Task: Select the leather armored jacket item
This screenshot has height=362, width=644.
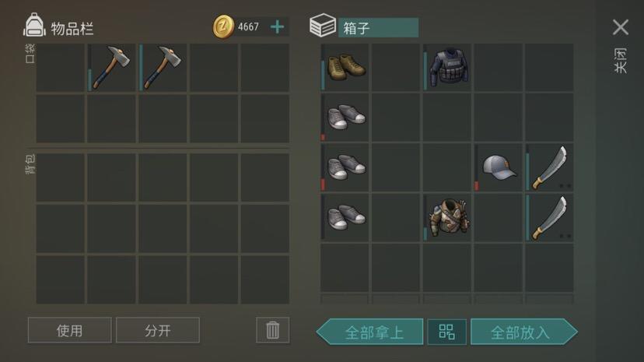Action: [447, 218]
